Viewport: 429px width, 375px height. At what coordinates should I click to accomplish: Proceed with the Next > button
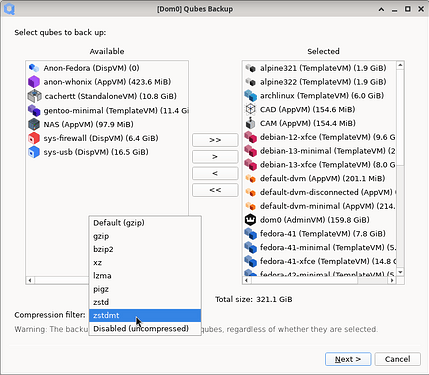coord(348,359)
